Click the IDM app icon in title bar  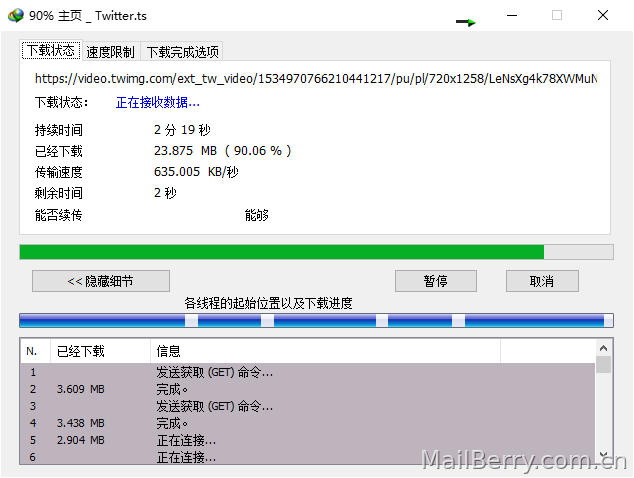(x=16, y=15)
